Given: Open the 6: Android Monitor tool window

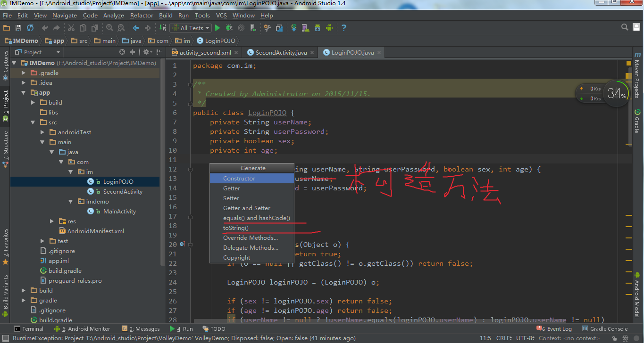Looking at the screenshot, I should click(82, 329).
